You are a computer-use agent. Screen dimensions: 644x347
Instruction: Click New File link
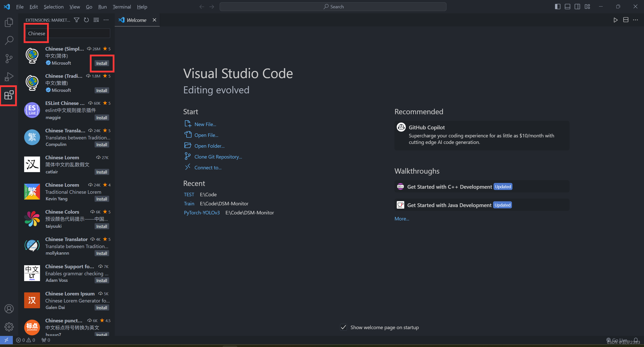click(205, 124)
